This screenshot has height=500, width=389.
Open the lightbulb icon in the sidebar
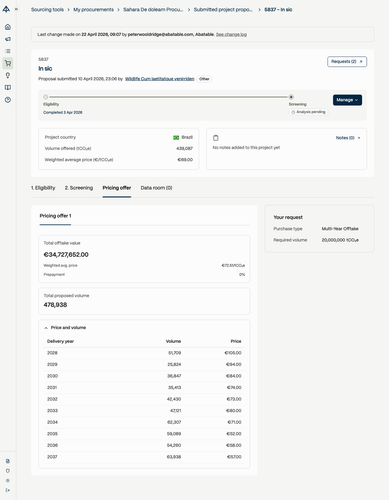pos(8,75)
